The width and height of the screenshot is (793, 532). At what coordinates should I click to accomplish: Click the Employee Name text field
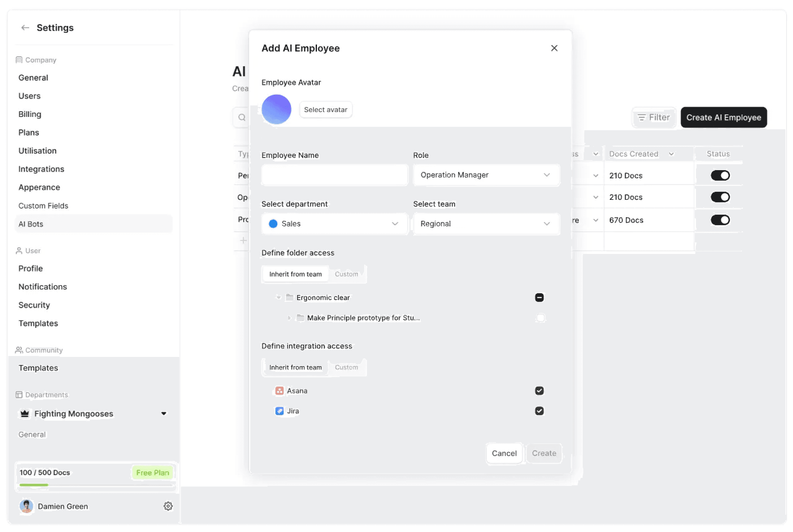334,175
